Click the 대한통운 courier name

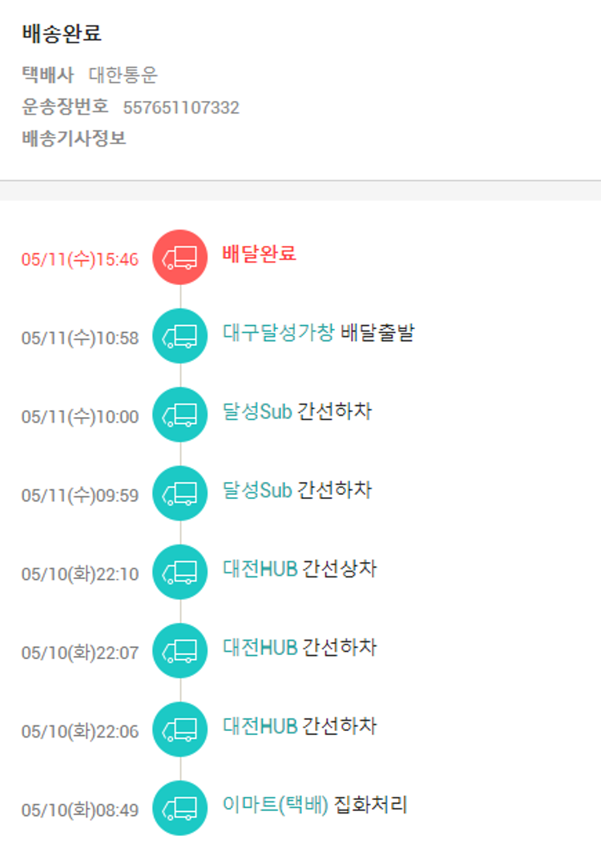point(123,75)
